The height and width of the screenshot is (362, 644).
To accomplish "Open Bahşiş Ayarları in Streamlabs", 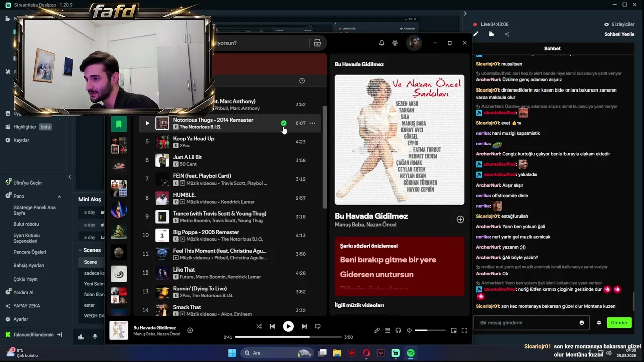I will (x=29, y=265).
